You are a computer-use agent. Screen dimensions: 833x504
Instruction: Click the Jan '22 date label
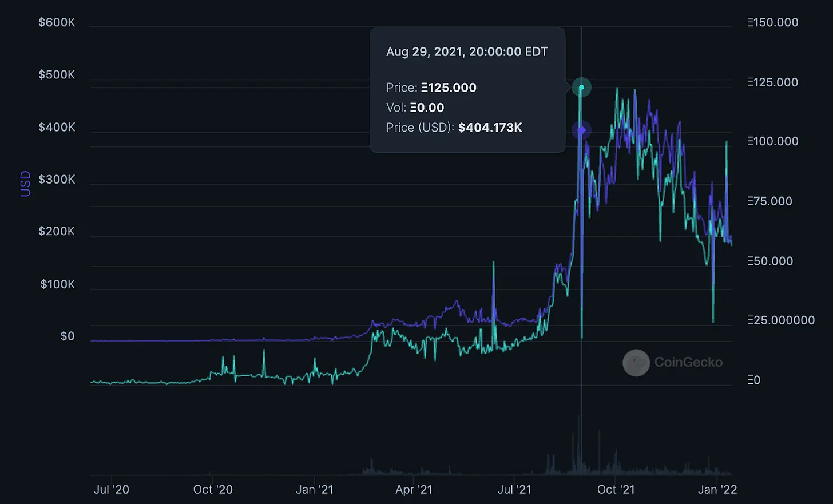[717, 489]
